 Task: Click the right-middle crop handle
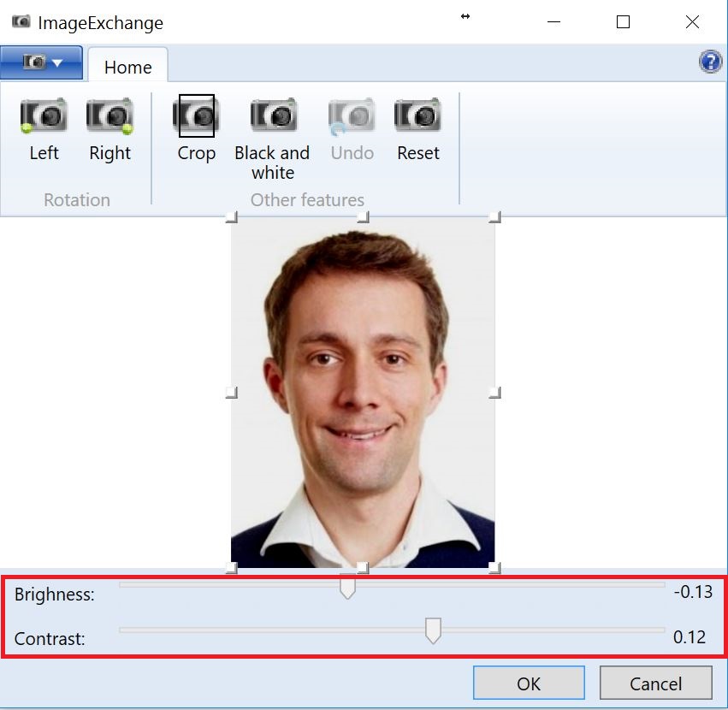tap(494, 393)
